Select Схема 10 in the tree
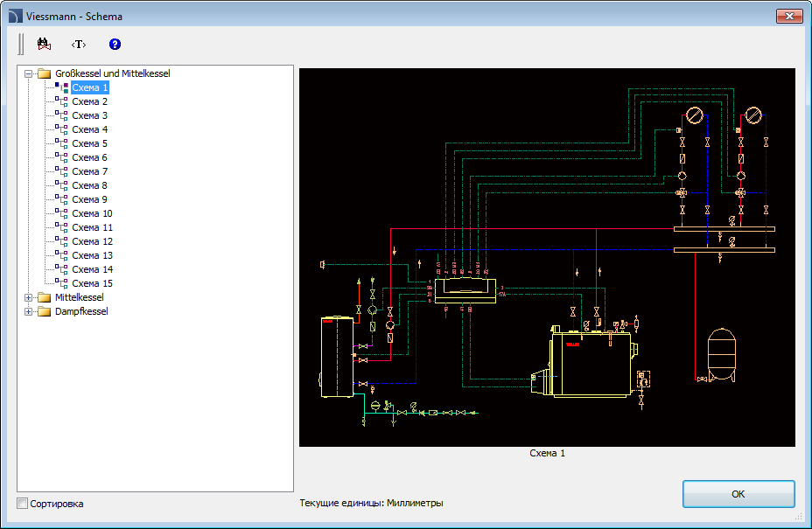The height and width of the screenshot is (529, 812). (92, 213)
